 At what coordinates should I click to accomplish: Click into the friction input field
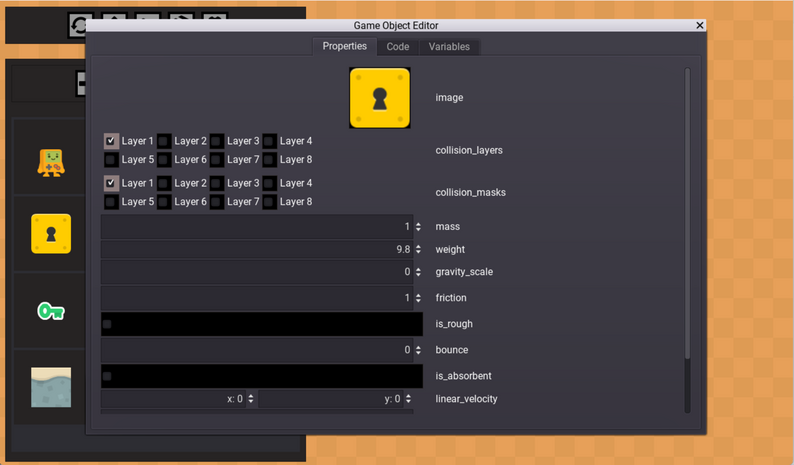point(257,298)
